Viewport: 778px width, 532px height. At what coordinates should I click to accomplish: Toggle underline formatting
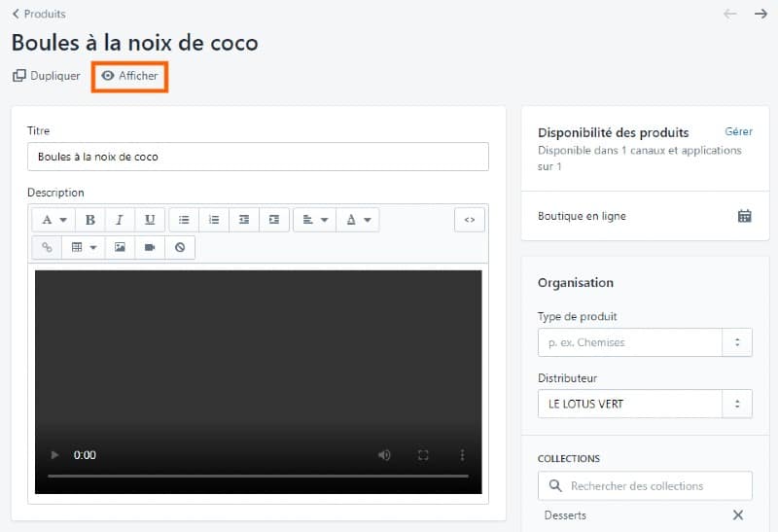coord(150,220)
